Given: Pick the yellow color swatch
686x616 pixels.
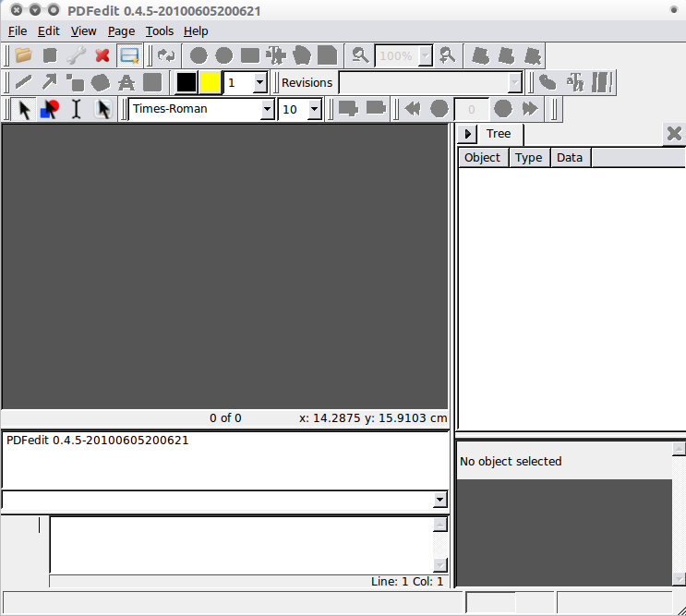Looking at the screenshot, I should [211, 82].
